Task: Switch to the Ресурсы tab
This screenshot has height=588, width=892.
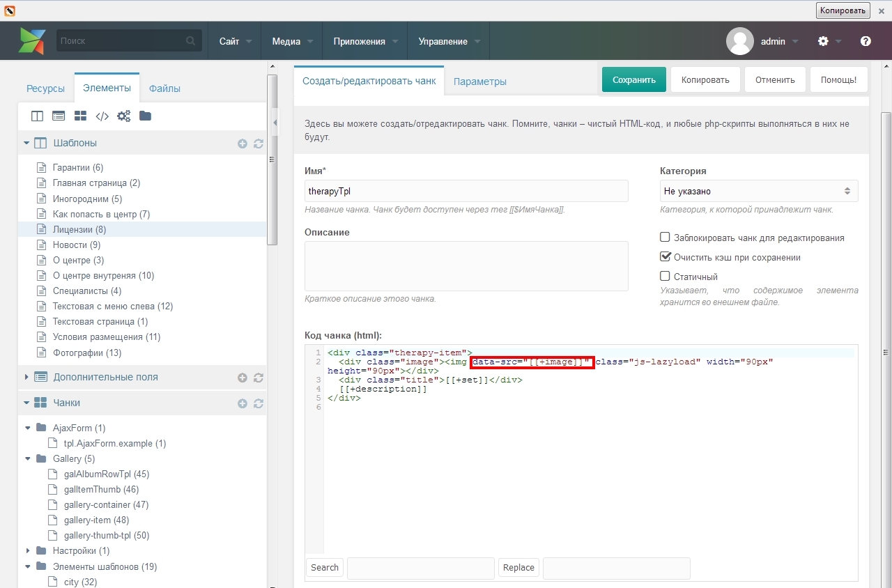Action: click(46, 88)
